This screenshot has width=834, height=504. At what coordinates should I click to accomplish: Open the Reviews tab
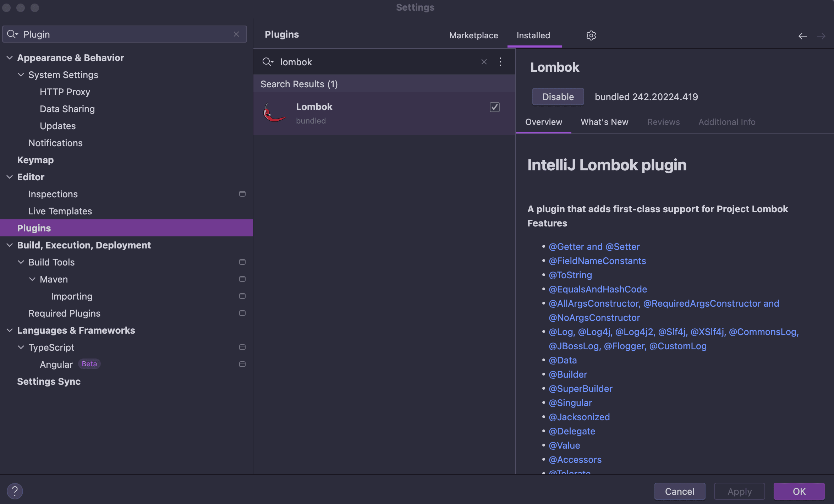click(x=663, y=122)
